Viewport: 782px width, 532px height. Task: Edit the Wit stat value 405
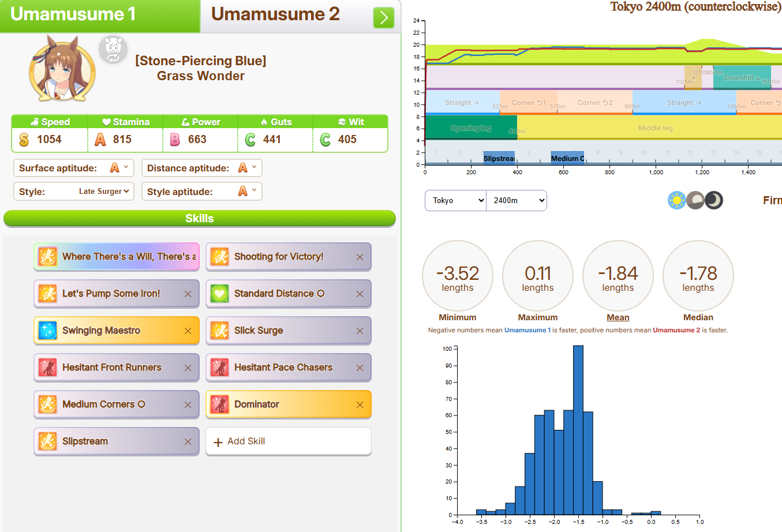347,140
